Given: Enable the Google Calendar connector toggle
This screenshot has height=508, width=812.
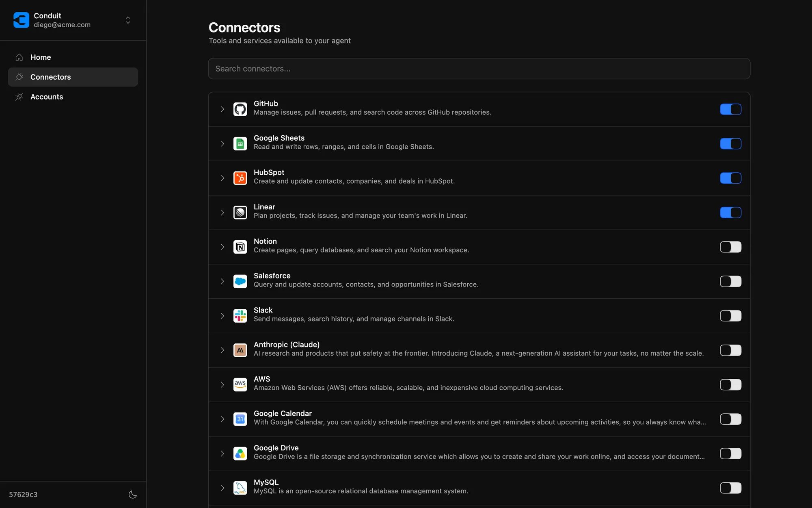Looking at the screenshot, I should [730, 419].
